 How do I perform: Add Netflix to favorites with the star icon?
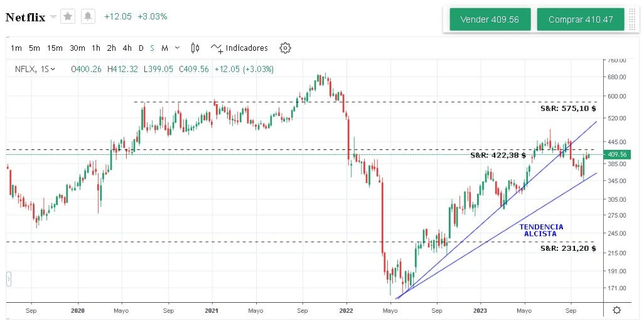tap(68, 17)
